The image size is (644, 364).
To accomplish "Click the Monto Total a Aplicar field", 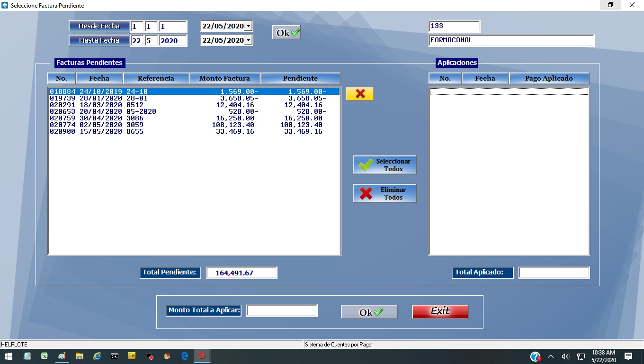I will (282, 311).
